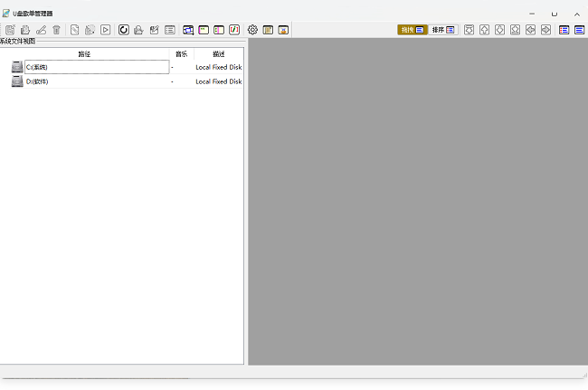The width and height of the screenshot is (588, 390).
Task: Click the up arrow move icon
Action: 484,30
